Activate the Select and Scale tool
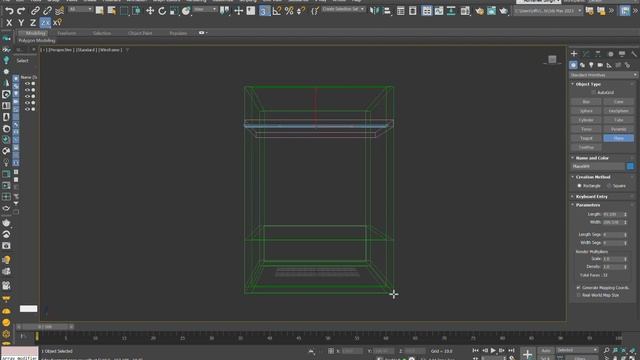 [x=174, y=11]
